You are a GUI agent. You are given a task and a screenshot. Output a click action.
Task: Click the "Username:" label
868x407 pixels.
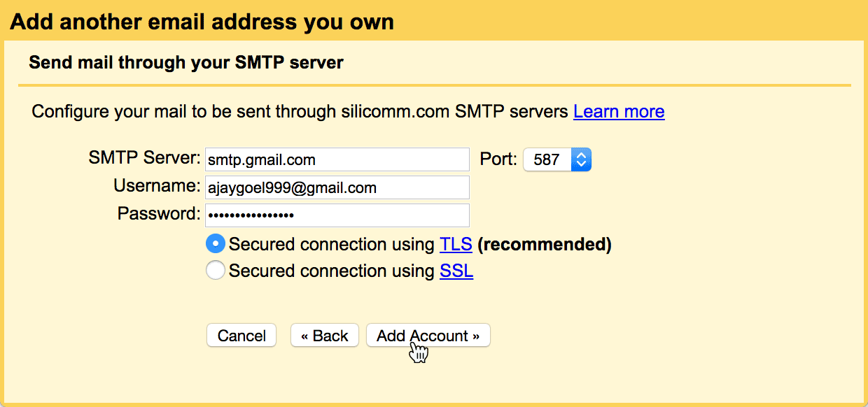157,186
